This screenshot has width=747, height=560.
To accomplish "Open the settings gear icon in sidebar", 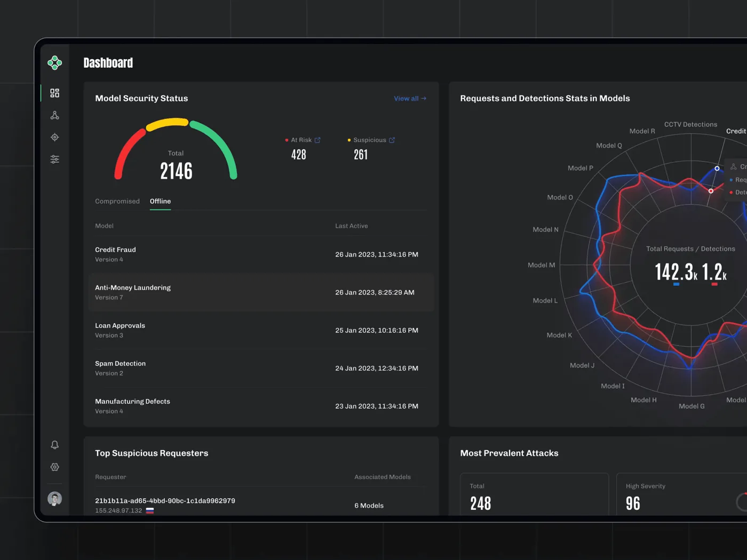I will [54, 467].
